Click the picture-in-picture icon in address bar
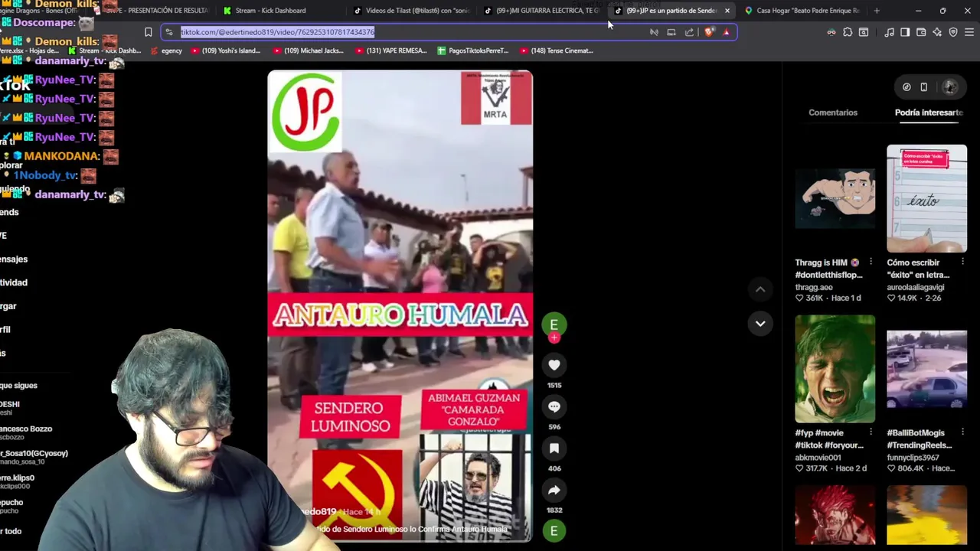Viewport: 980px width, 551px height. [x=671, y=32]
